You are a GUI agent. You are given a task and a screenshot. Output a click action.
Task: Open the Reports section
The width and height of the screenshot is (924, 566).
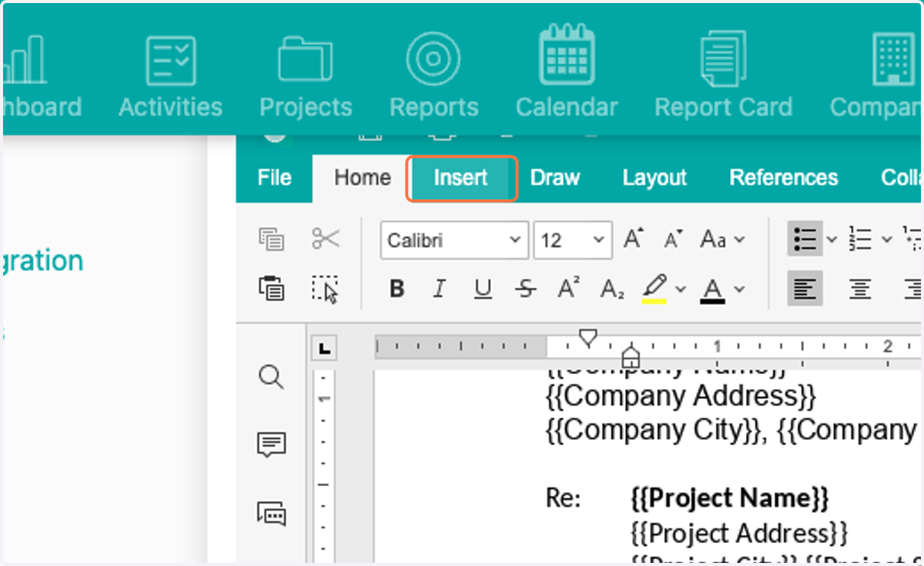pos(434,75)
